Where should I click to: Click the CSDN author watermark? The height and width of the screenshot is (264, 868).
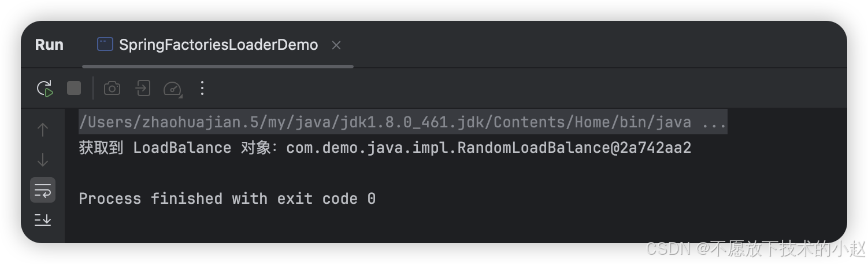[x=756, y=248]
